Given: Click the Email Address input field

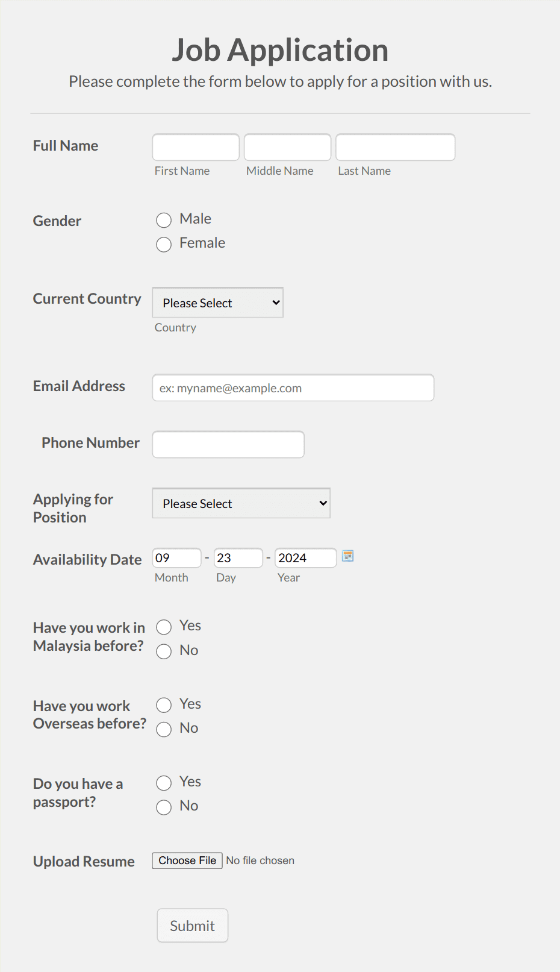Looking at the screenshot, I should [293, 388].
